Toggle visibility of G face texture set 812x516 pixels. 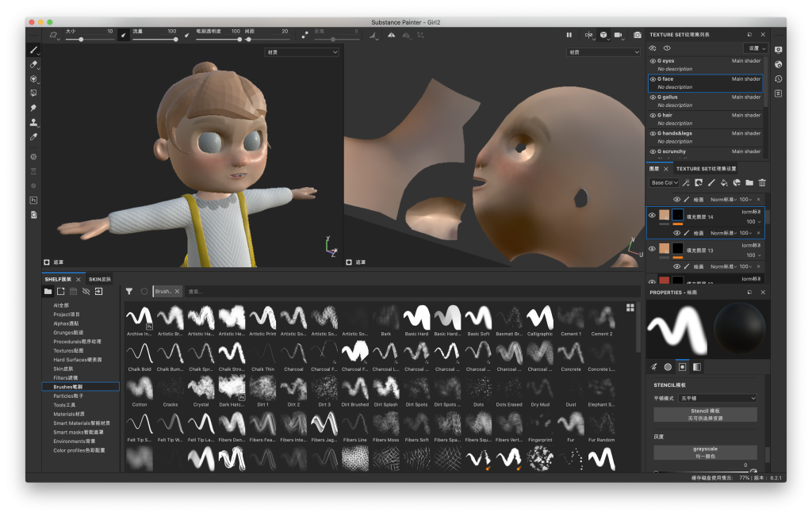click(x=653, y=79)
